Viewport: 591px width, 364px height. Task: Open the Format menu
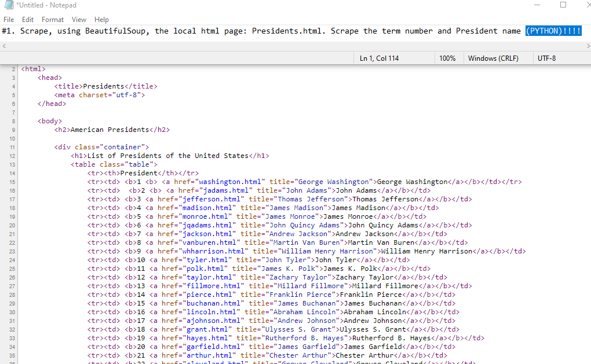pos(52,19)
